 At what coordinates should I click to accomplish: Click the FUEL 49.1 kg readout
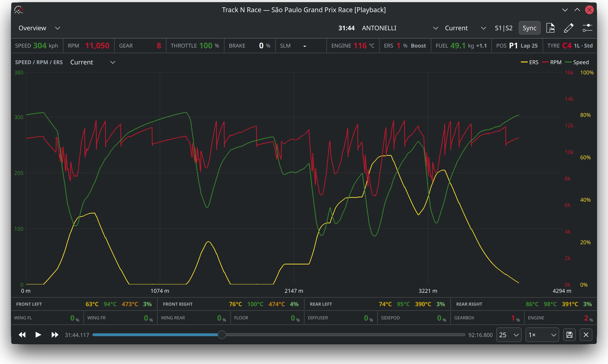pos(461,46)
